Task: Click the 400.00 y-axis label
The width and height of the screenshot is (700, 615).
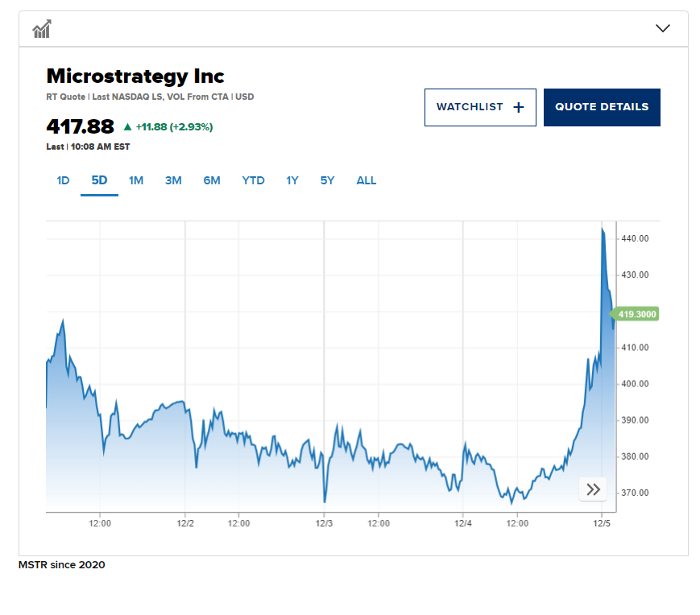Action: coord(635,383)
